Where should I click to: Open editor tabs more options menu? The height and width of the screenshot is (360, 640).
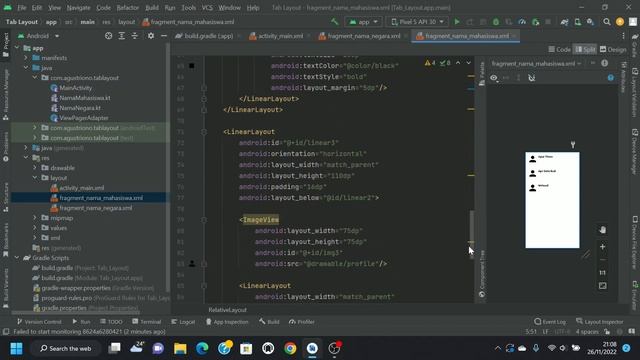pos(623,36)
